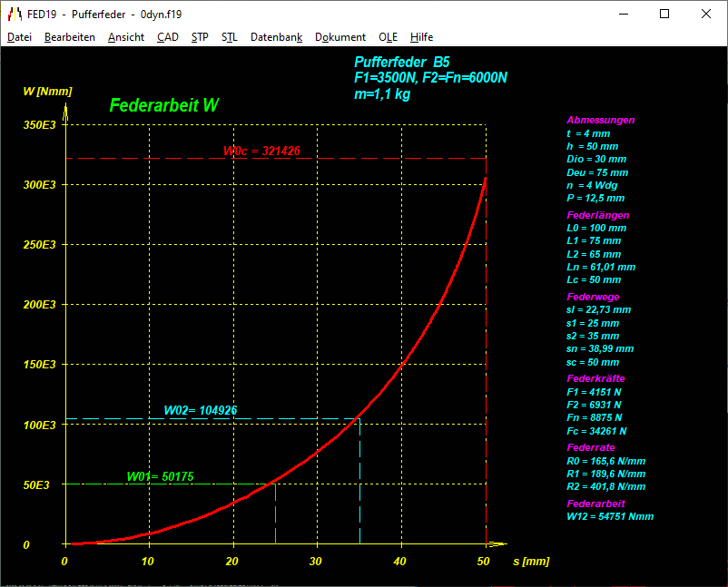Image resolution: width=728 pixels, height=587 pixels.
Task: Maximize the FED19 window
Action: (x=664, y=14)
